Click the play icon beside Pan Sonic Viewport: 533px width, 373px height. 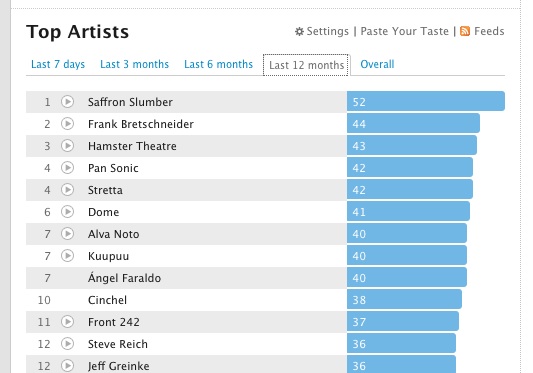tap(67, 168)
